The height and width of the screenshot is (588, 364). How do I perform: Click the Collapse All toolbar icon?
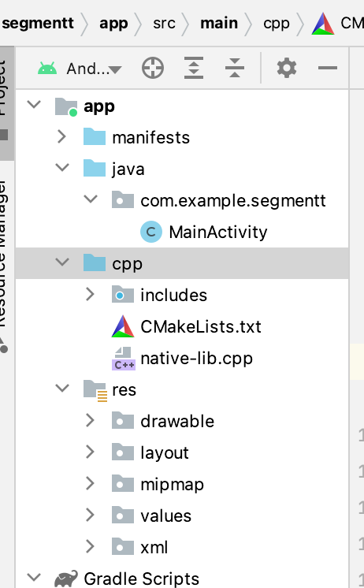pyautogui.click(x=235, y=69)
